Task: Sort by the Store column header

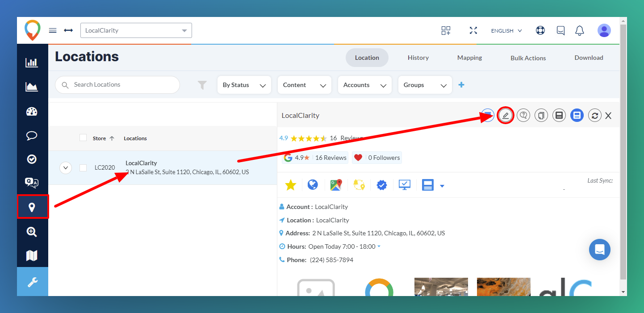Action: point(104,138)
